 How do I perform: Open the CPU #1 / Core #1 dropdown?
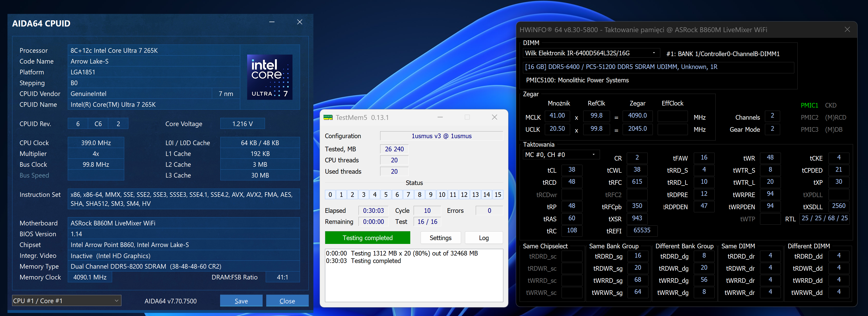(67, 301)
